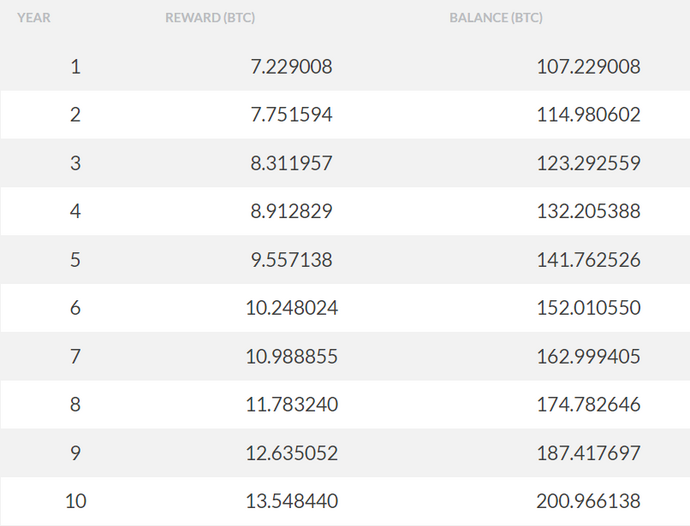Viewport: 690px width, 526px height.
Task: Click reward value 8.311957
Action: click(291, 163)
